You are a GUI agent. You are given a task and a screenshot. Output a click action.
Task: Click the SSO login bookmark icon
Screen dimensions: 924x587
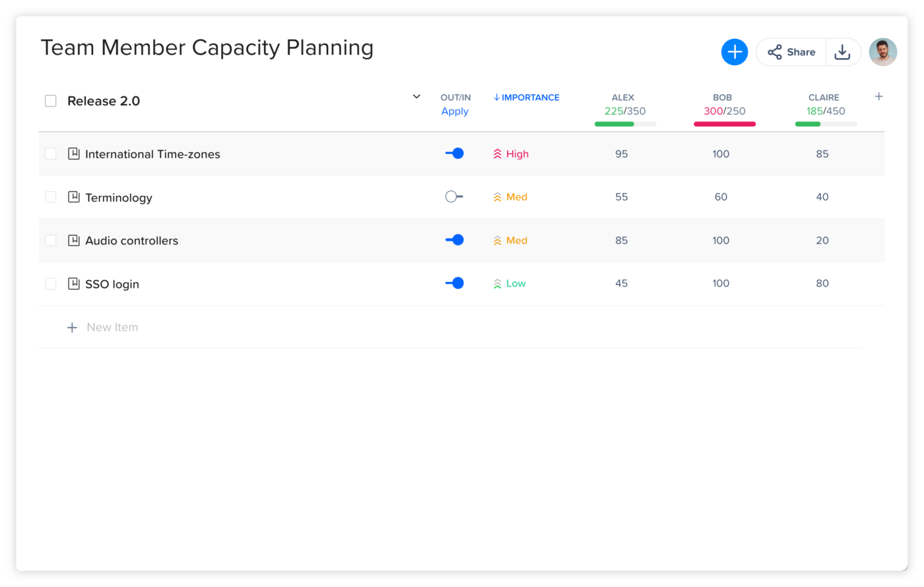(x=74, y=284)
